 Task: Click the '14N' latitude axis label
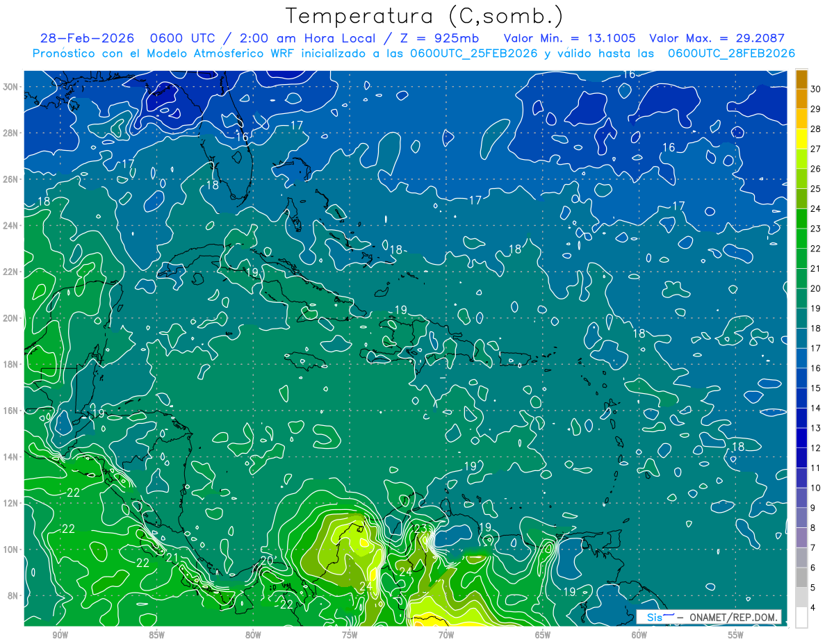(12, 456)
